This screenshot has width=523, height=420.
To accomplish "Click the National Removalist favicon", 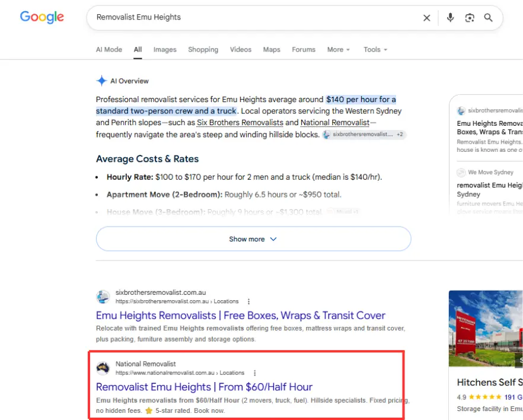I will click(103, 368).
